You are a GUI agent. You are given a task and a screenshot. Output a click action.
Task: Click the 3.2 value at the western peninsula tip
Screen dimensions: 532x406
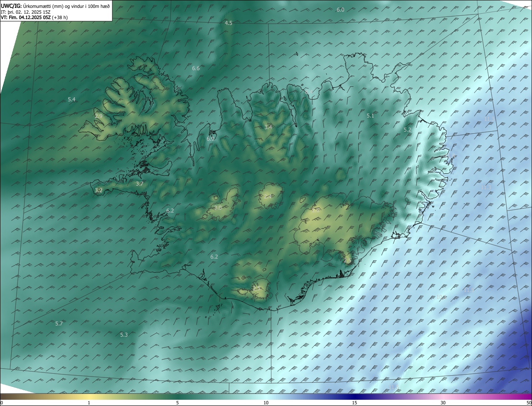[99, 191]
